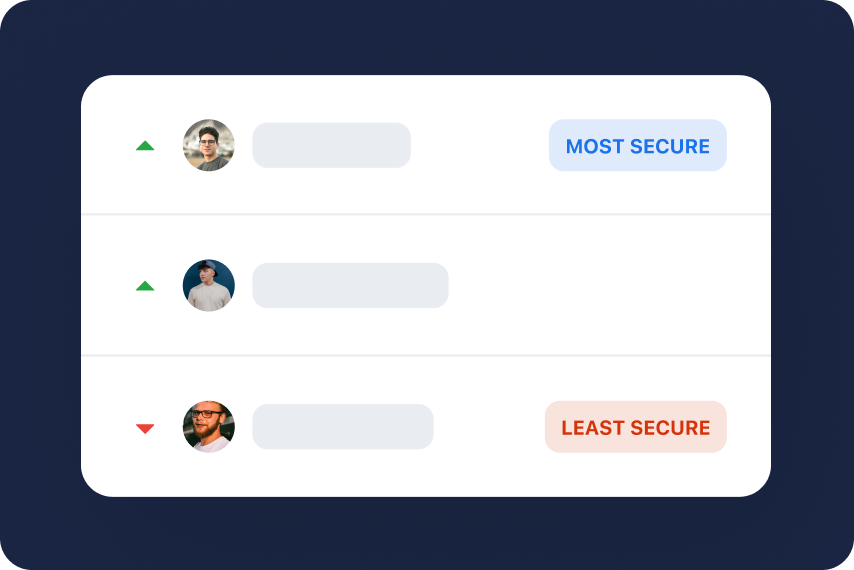Viewport: 854px width, 570px height.
Task: Click the dark navy background above the white card
Action: (426, 38)
